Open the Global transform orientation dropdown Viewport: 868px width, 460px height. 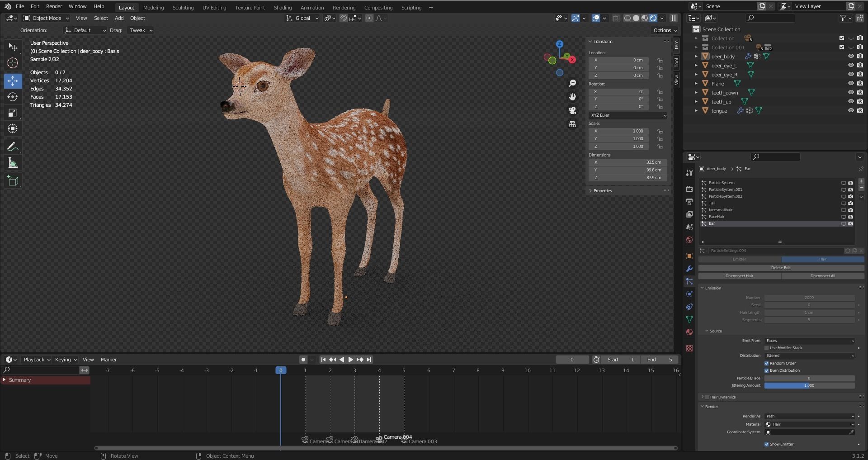302,18
